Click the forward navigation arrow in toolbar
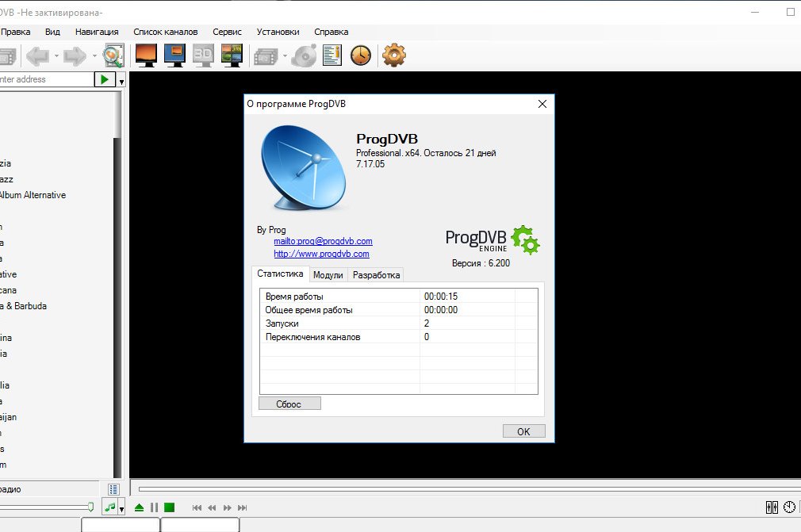 (x=75, y=55)
